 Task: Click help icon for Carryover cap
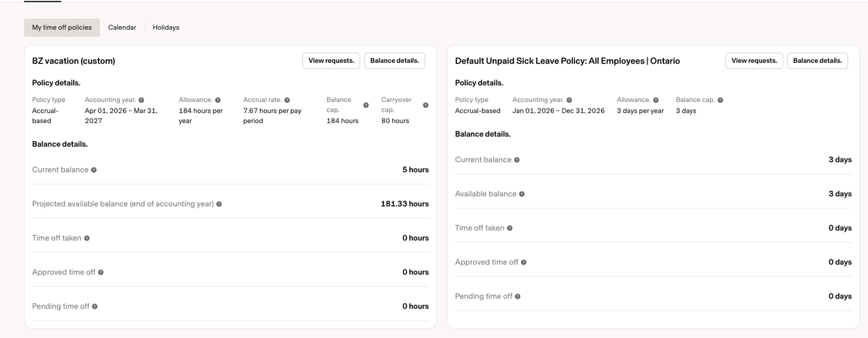(425, 105)
